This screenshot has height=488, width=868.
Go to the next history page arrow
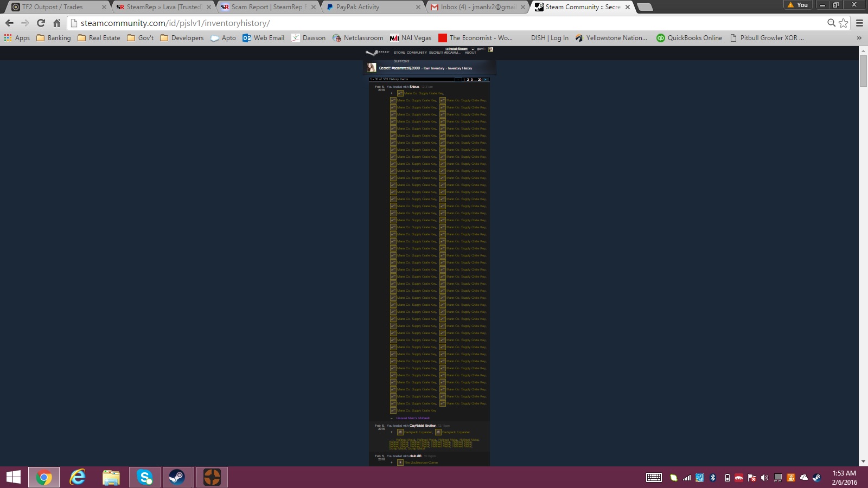click(x=486, y=80)
